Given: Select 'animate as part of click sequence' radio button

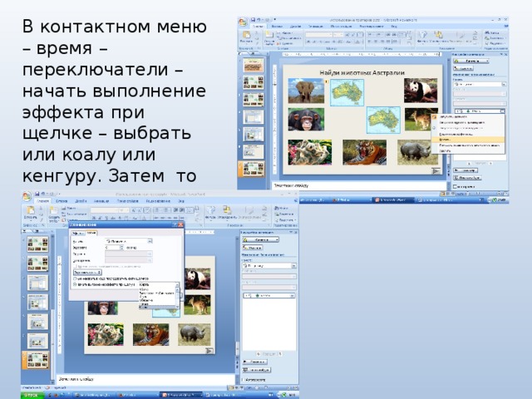Looking at the screenshot, I should click(x=75, y=278).
